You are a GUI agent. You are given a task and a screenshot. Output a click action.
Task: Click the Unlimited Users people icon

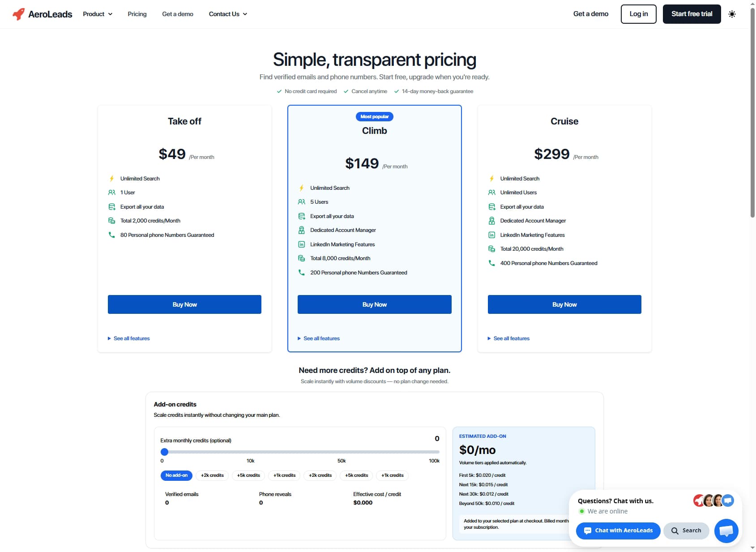coord(491,193)
